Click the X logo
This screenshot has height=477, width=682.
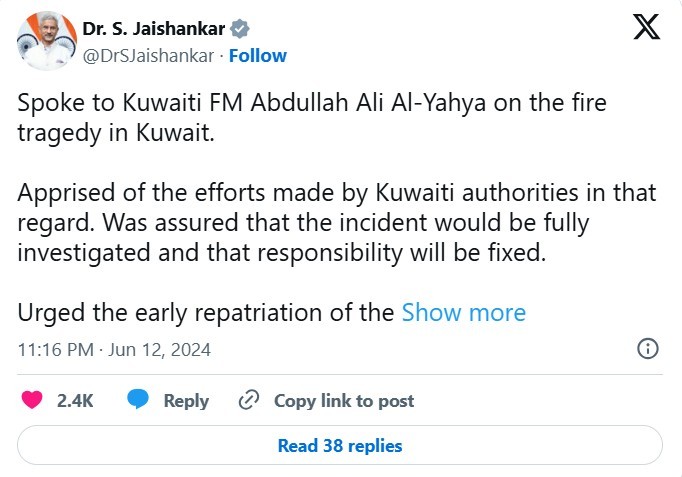647,28
